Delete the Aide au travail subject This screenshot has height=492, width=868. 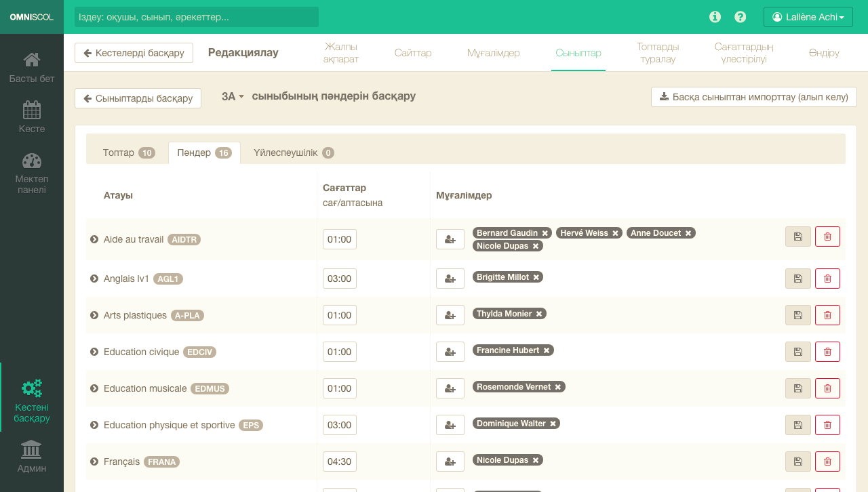point(827,237)
